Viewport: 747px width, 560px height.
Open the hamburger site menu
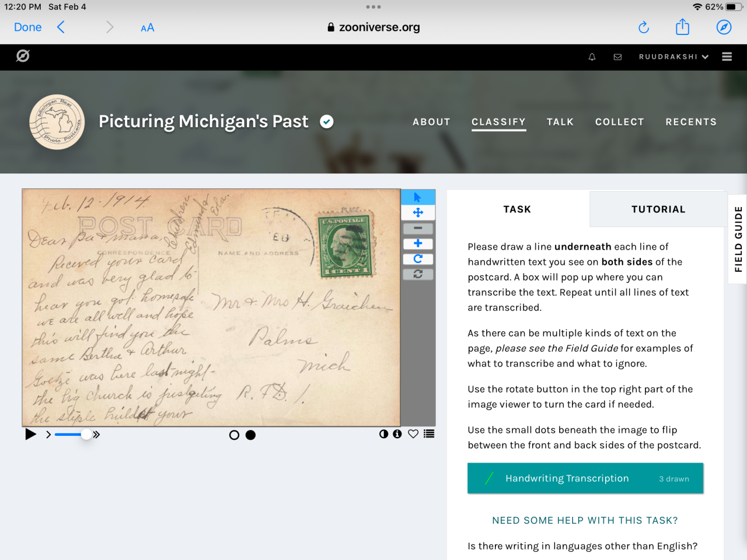(727, 57)
